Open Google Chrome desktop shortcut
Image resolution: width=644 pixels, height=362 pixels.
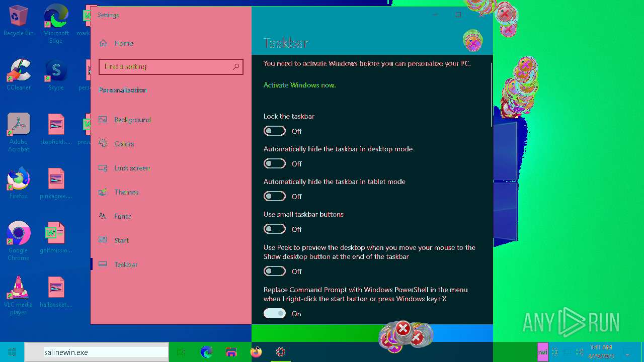[18, 241]
